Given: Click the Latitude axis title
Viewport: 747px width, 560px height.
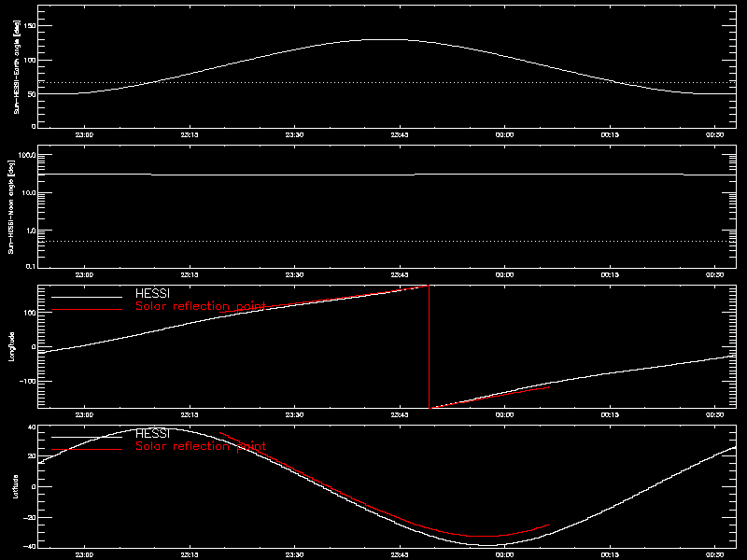Looking at the screenshot, I should coord(16,486).
